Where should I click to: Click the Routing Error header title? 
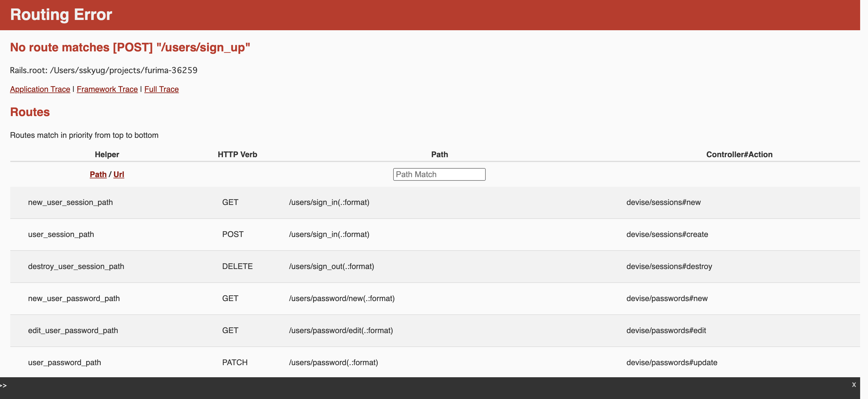61,15
